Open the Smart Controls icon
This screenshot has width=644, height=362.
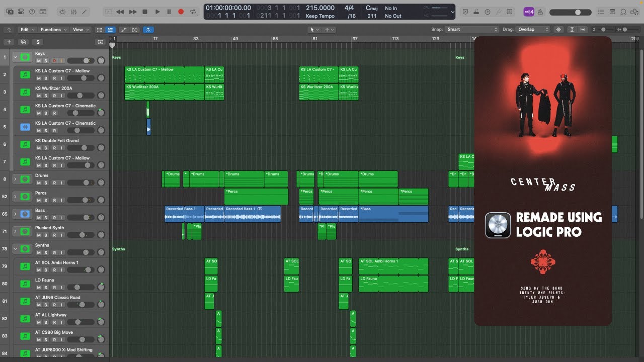(62, 12)
